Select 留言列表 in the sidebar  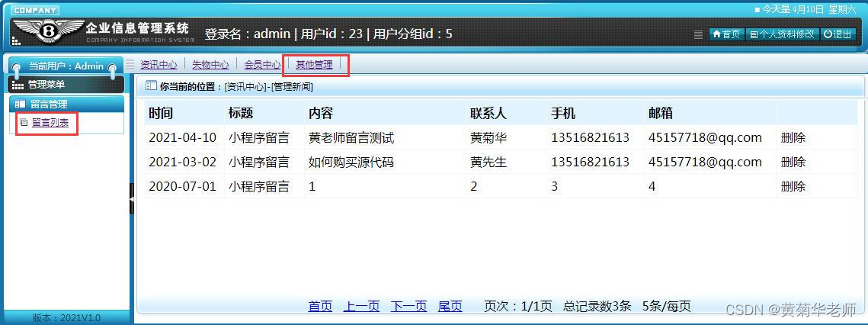pyautogui.click(x=50, y=123)
